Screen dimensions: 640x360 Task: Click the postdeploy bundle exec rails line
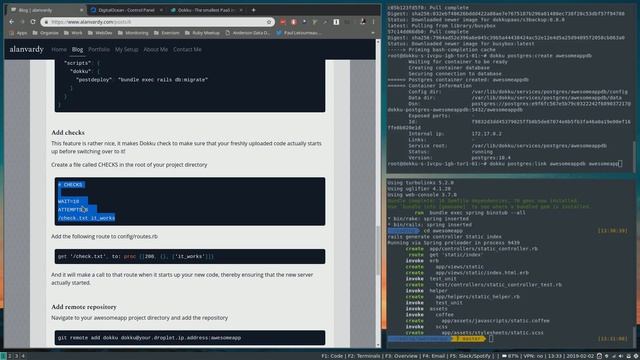[x=142, y=80]
